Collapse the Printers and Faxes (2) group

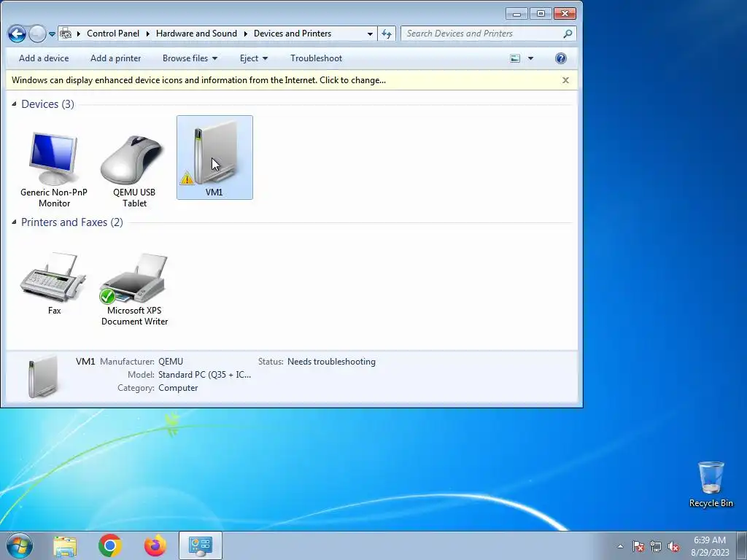pyautogui.click(x=14, y=222)
